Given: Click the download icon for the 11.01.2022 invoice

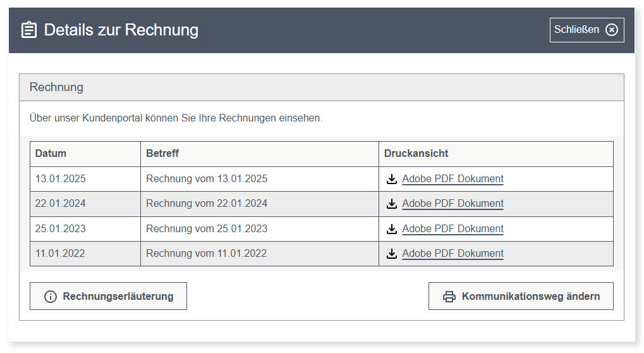Looking at the screenshot, I should coord(392,254).
